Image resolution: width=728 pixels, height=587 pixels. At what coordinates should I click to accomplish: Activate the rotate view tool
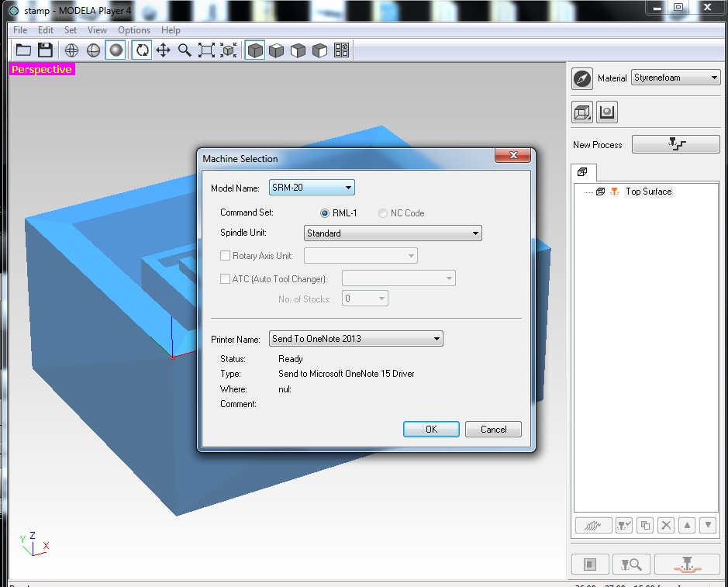tap(142, 50)
